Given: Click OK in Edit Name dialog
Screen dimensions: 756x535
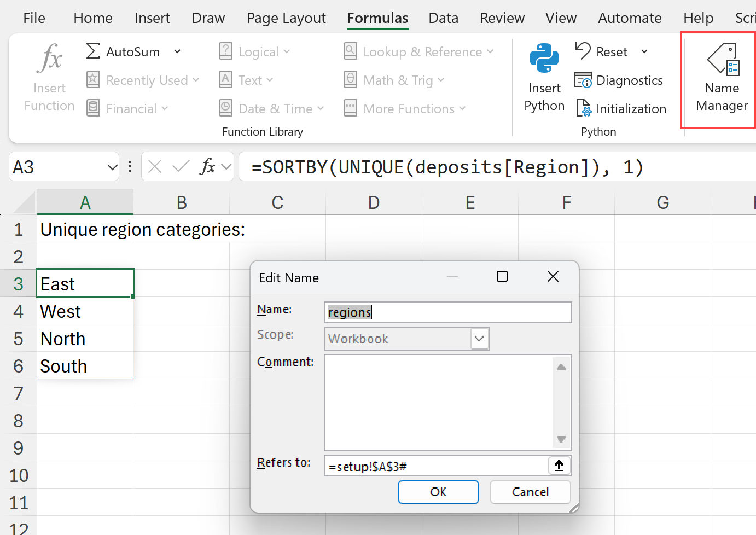Looking at the screenshot, I should 438,491.
